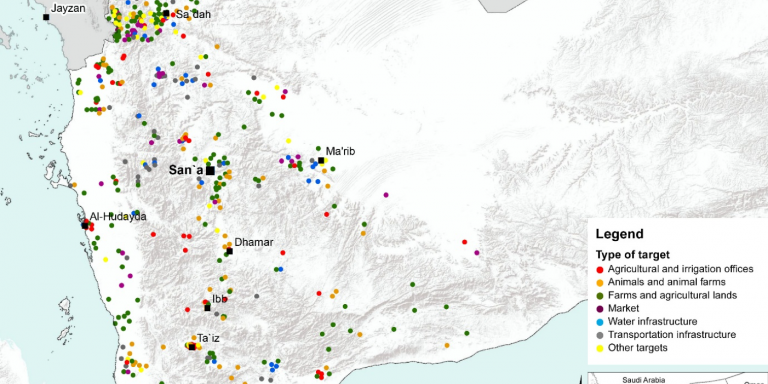The image size is (768, 384).
Task: Click the Ma'rib city label
Action: (340, 151)
